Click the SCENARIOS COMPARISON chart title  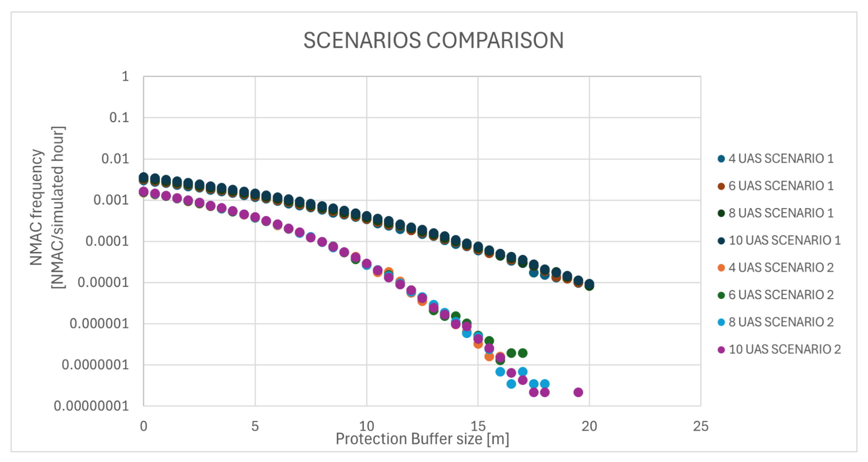(434, 41)
